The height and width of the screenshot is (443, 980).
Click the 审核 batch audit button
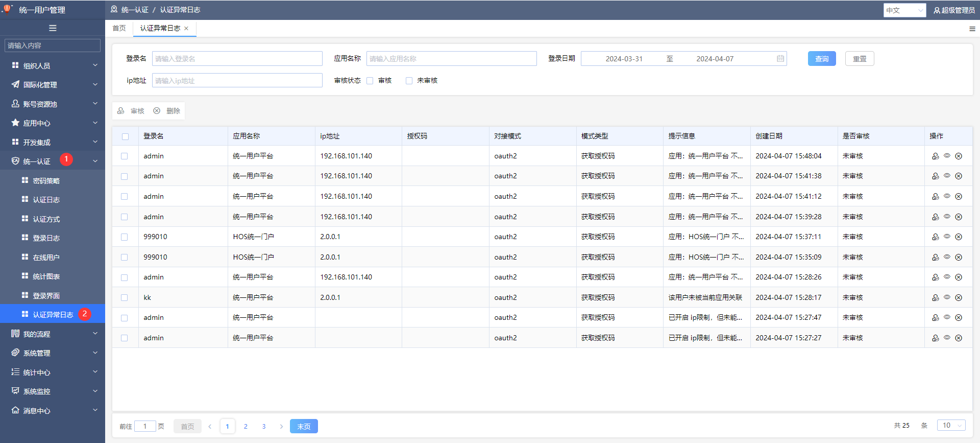131,111
